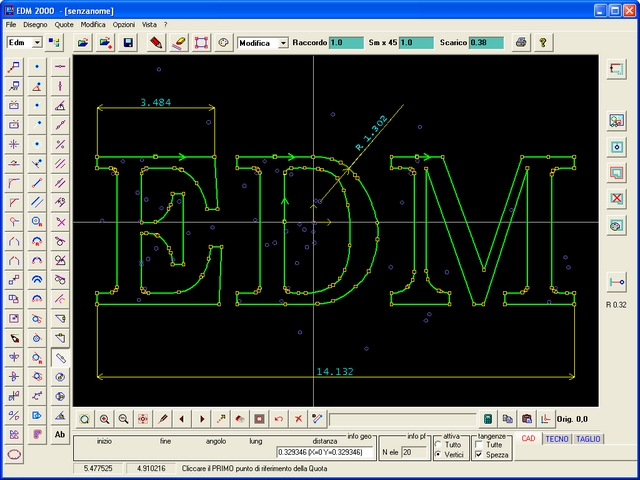
Task: Click the 5.477525 coordinate in status bar
Action: 98,469
